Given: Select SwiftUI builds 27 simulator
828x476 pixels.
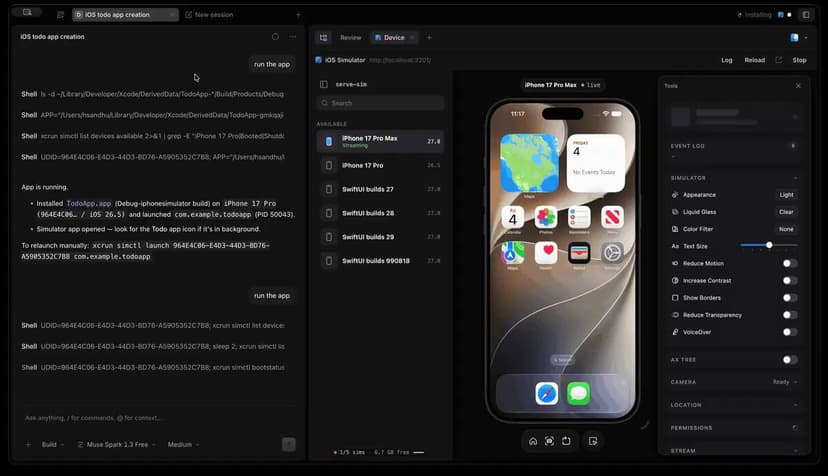Looking at the screenshot, I should (380, 189).
